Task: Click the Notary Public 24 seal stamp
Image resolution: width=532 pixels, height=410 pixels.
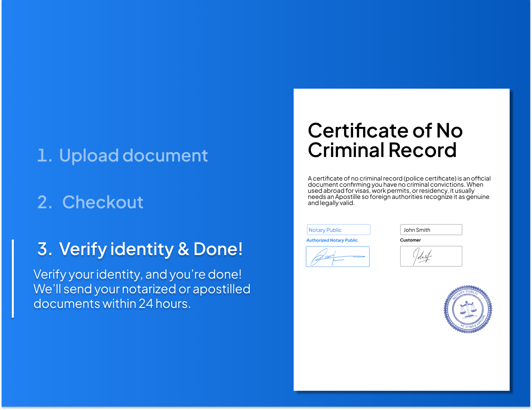Action: click(x=468, y=309)
